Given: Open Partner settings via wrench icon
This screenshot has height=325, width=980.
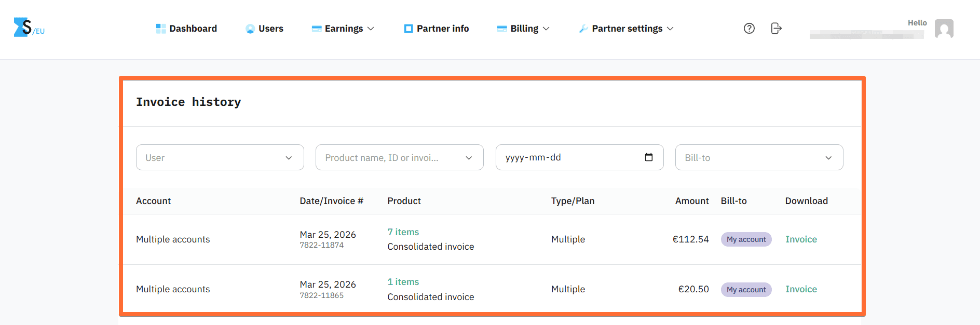Looking at the screenshot, I should tap(584, 28).
